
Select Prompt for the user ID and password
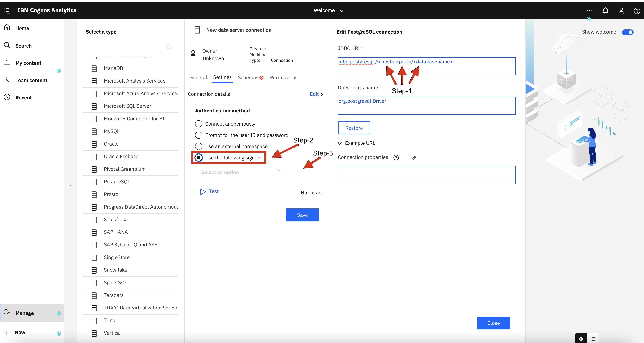[x=199, y=135]
